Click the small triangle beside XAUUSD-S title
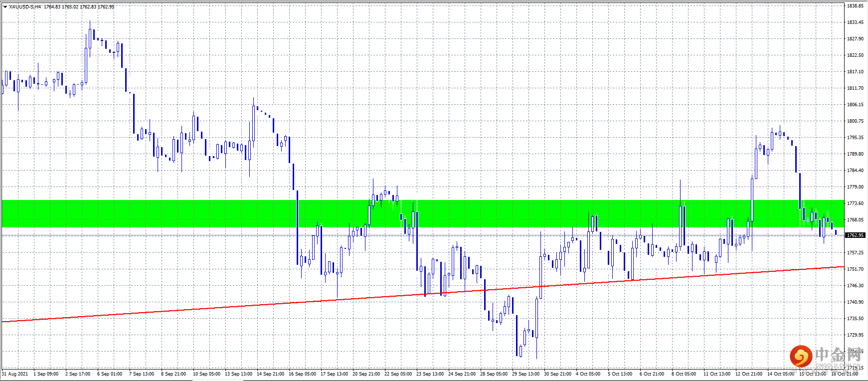 [5, 7]
